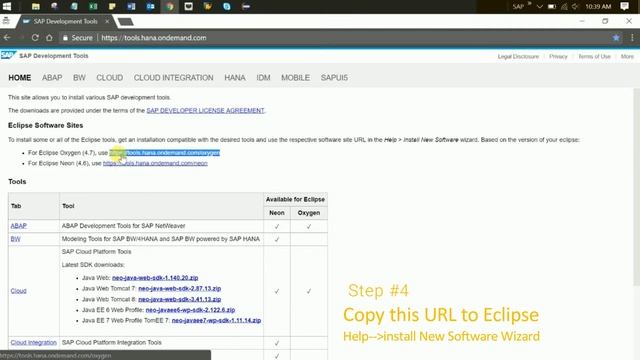Open the Chrome three-dot menu
The width and height of the screenshot is (640, 360).
[x=632, y=38]
